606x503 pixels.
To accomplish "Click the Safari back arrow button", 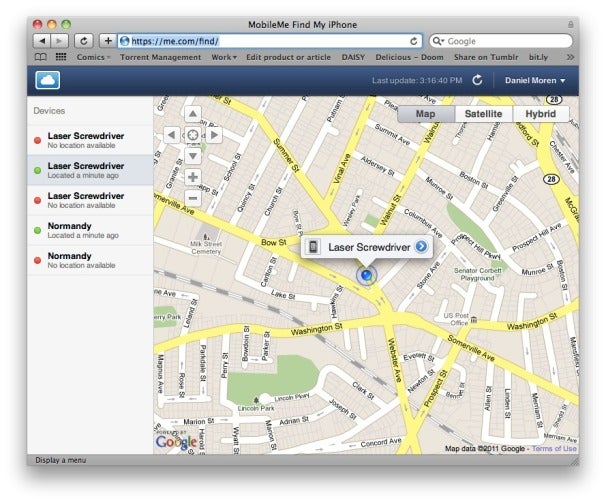I will pos(42,41).
